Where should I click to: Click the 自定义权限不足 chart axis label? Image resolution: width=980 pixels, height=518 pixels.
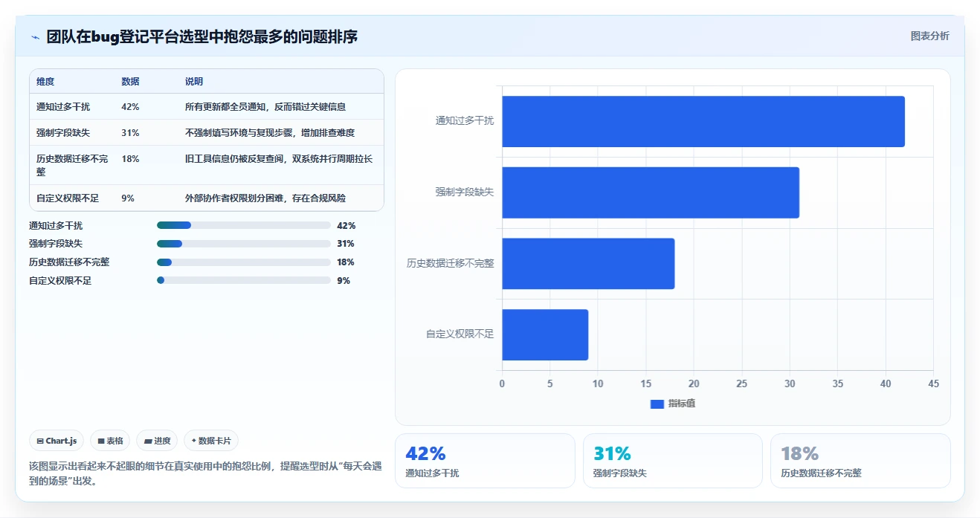(x=460, y=334)
